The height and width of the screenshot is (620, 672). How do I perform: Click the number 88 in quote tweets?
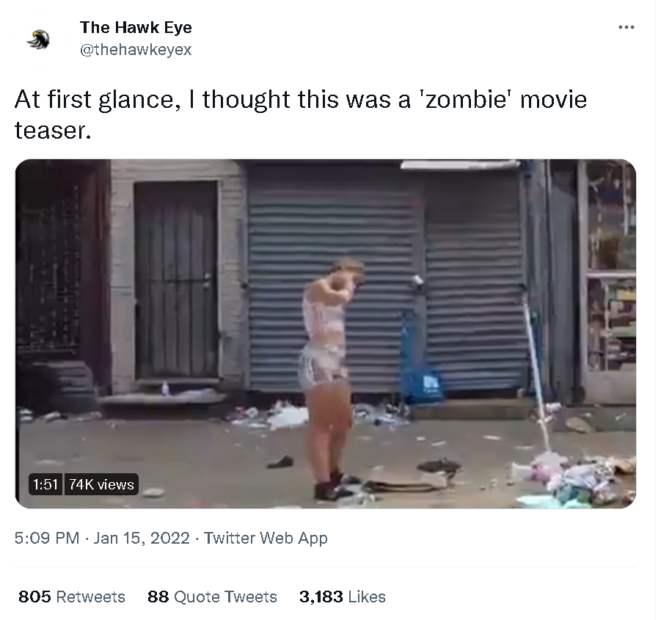pos(158,597)
